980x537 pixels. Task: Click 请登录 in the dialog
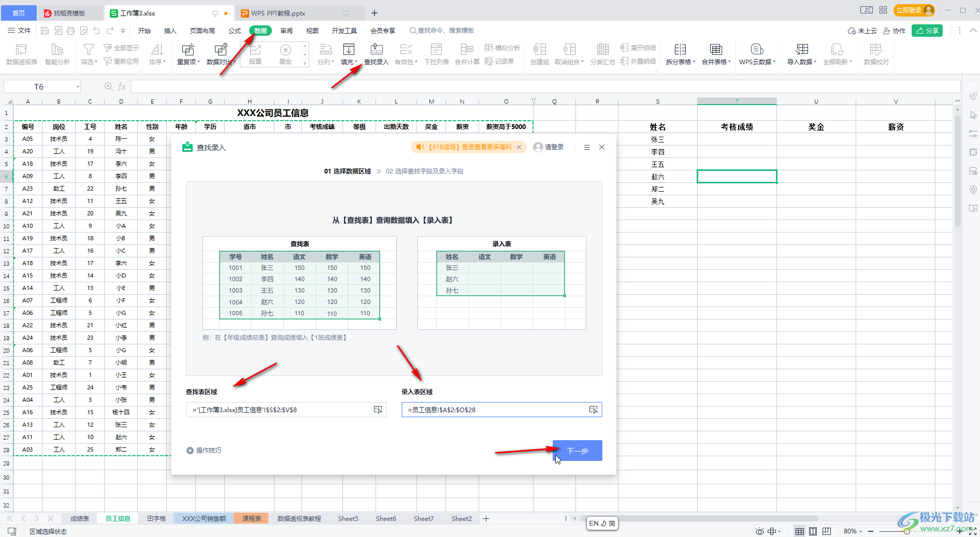(549, 147)
